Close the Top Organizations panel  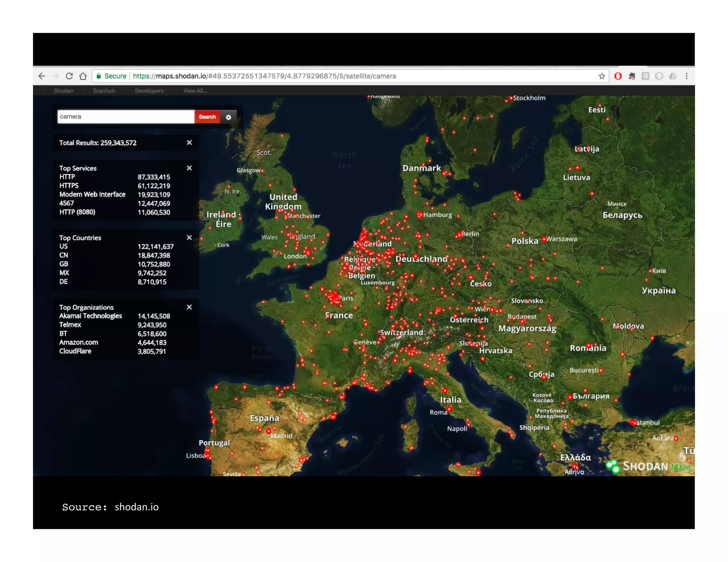tap(189, 307)
